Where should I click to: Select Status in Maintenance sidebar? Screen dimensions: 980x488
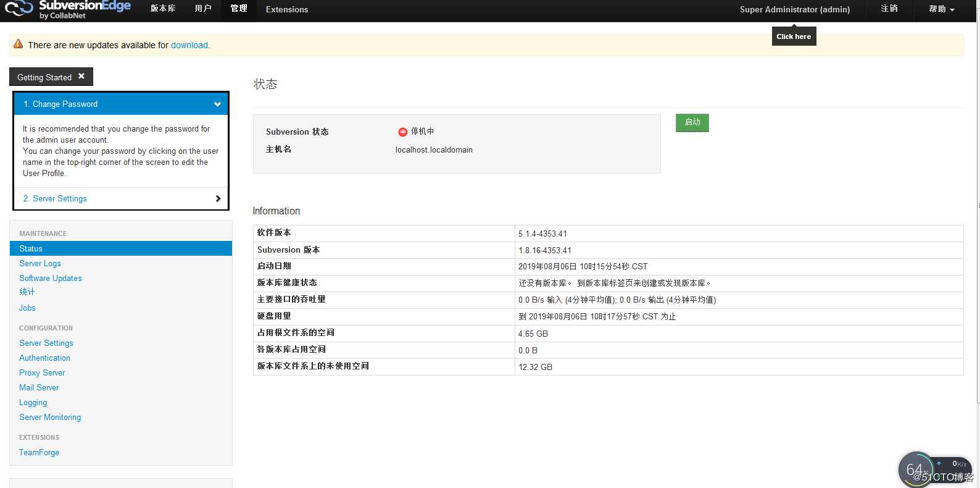coord(121,248)
